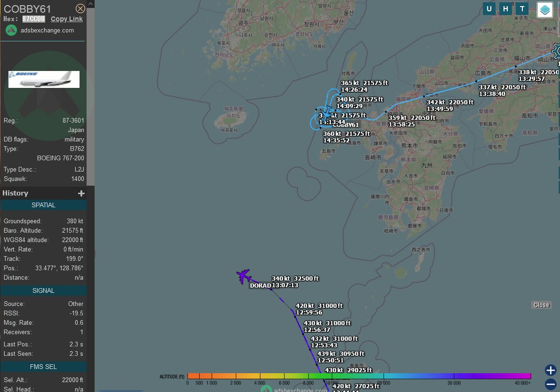Click the track label 342 kt 13:49:59
Screen dimensions: 560x392
point(450,106)
